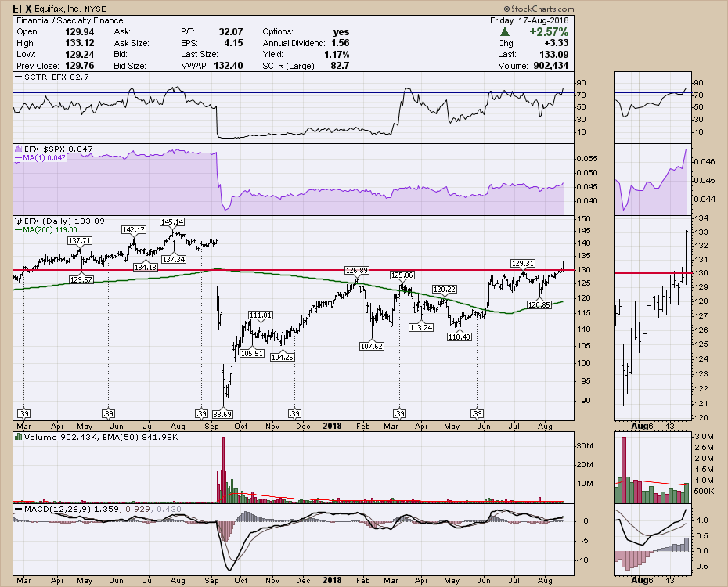The width and height of the screenshot is (728, 587).
Task: Click the StockCharts.com copyright label
Action: tap(539, 9)
